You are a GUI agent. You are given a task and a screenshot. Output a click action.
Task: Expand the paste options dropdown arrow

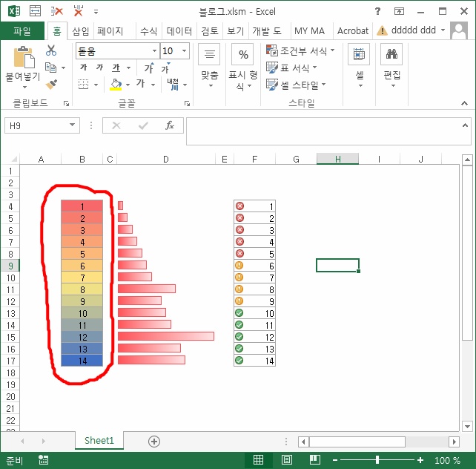(24, 87)
